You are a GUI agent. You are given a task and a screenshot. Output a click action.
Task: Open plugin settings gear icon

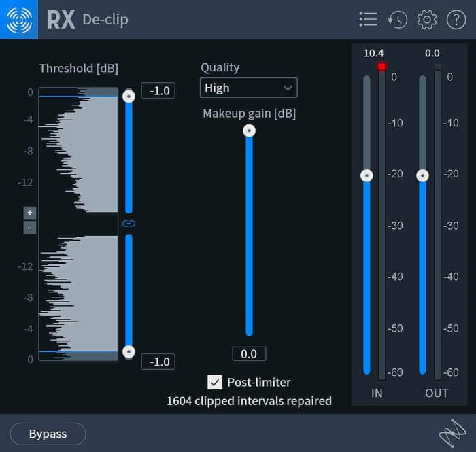427,20
